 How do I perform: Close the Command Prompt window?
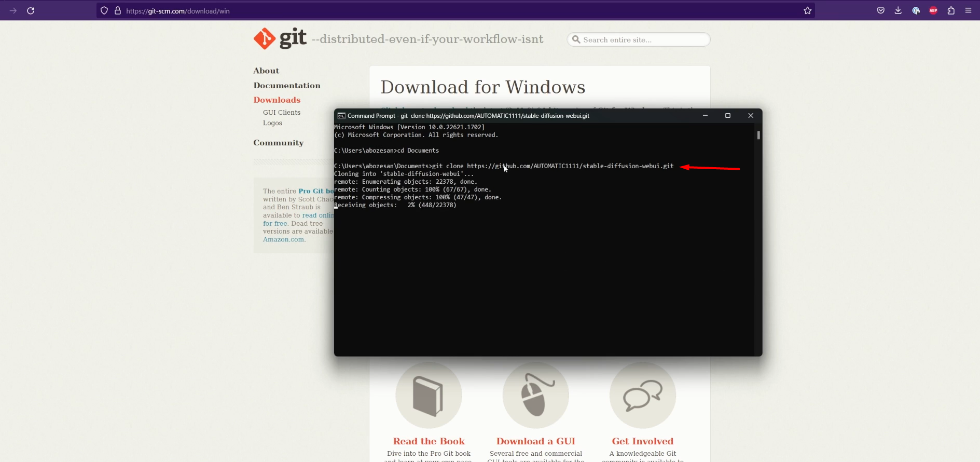pyautogui.click(x=751, y=116)
